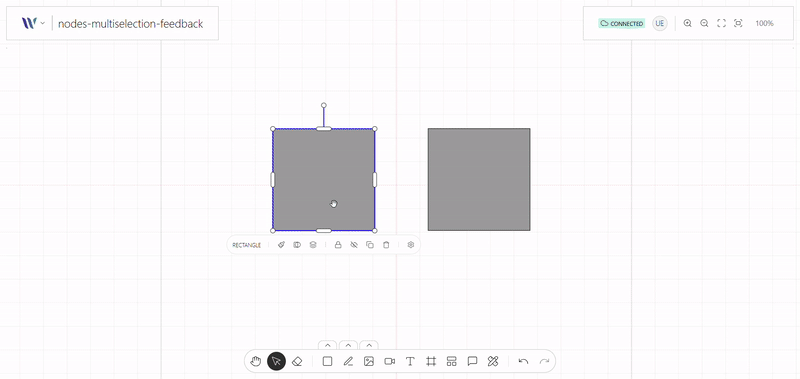Screen dimensions: 800x379
Task: Click the bottom edge resize handle
Action: 323,231
